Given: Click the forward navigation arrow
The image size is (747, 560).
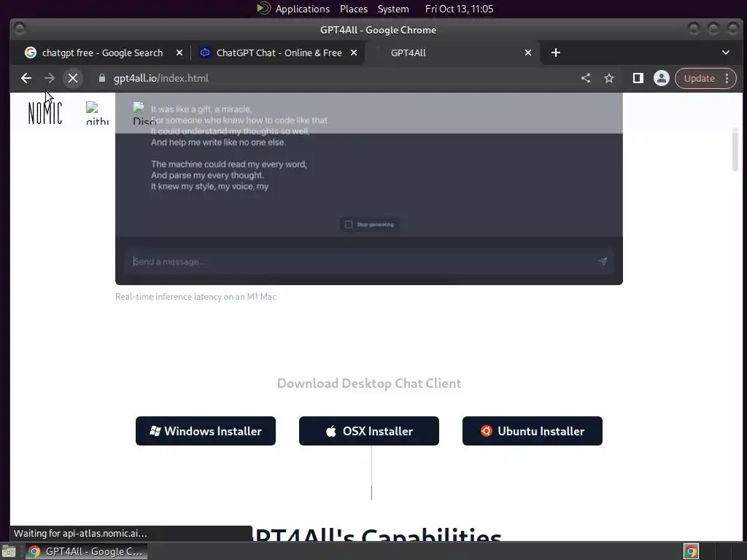Looking at the screenshot, I should [x=50, y=78].
